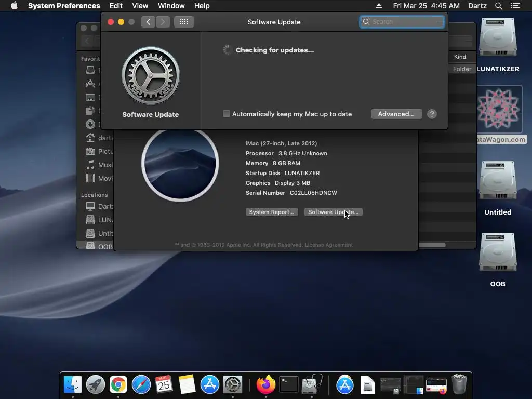
Task: Open the Help menu
Action: pyautogui.click(x=202, y=6)
